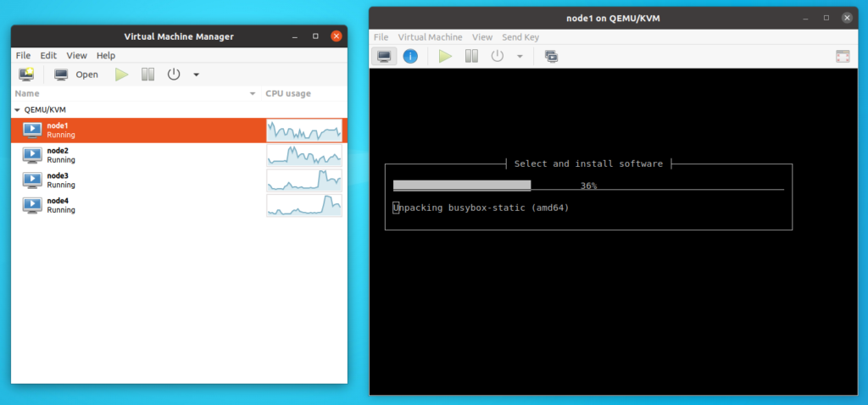Show virtual hardware details info
This screenshot has height=405, width=868.
pyautogui.click(x=410, y=57)
